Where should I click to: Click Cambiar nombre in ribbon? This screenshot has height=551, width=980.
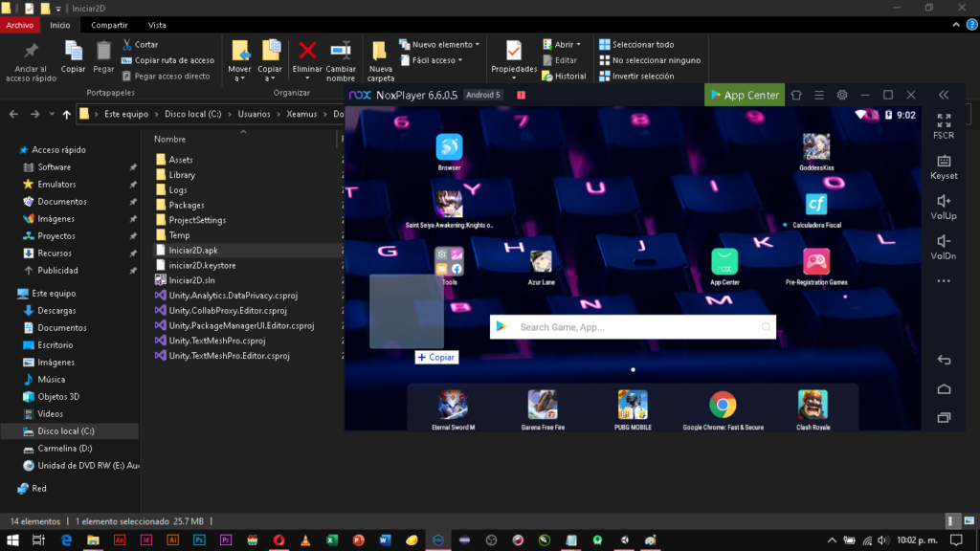341,61
